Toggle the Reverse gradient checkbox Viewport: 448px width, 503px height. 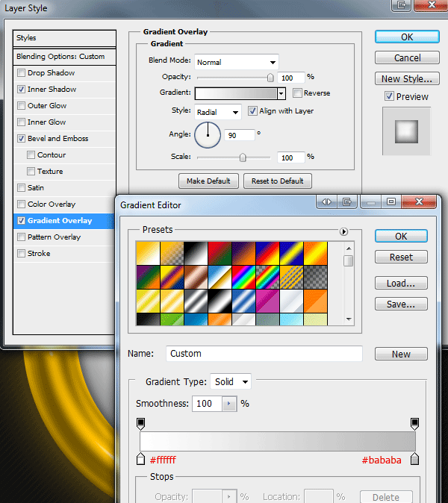point(297,93)
